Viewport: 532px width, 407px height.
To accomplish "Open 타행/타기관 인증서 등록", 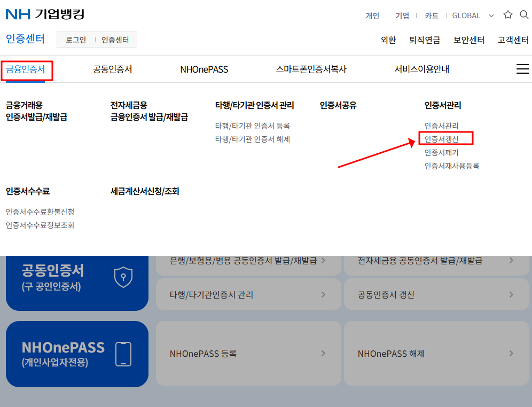I will (x=253, y=126).
